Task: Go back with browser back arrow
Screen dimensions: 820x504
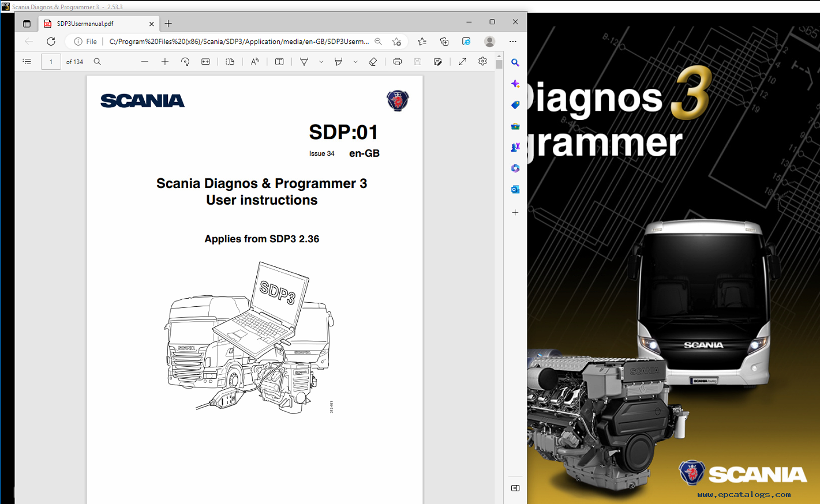Action: pyautogui.click(x=28, y=42)
